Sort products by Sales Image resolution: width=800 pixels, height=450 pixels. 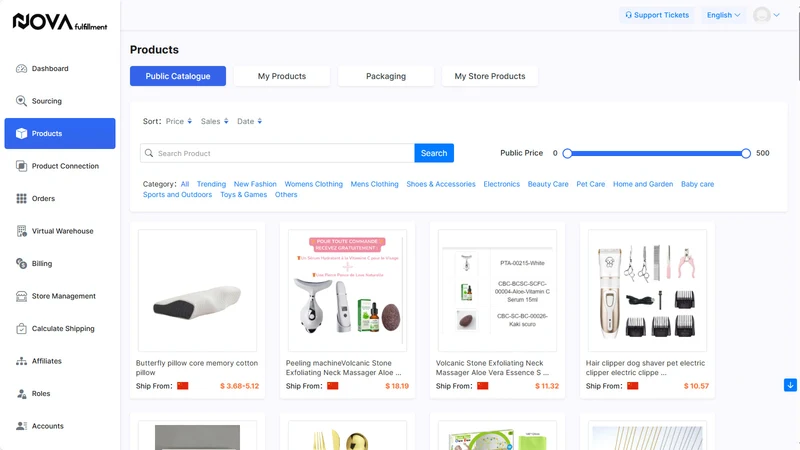pos(214,121)
